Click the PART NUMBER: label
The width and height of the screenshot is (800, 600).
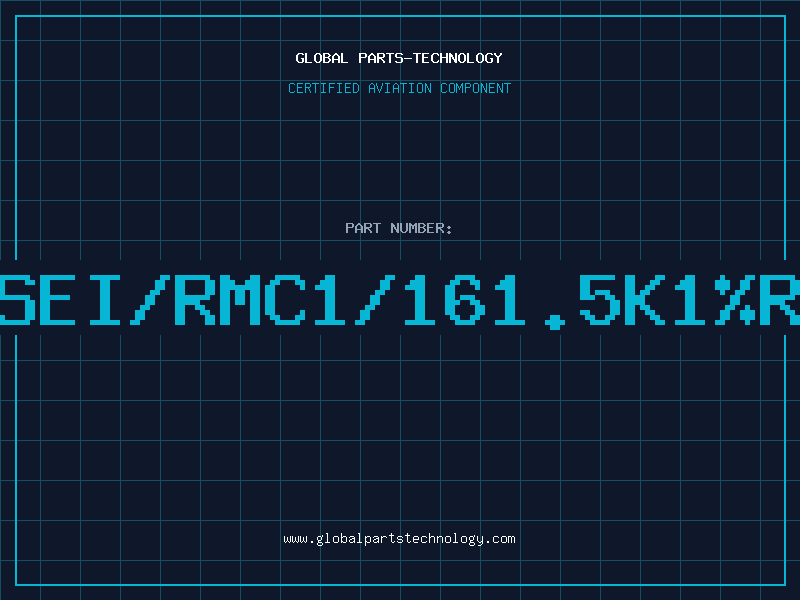click(x=399, y=228)
